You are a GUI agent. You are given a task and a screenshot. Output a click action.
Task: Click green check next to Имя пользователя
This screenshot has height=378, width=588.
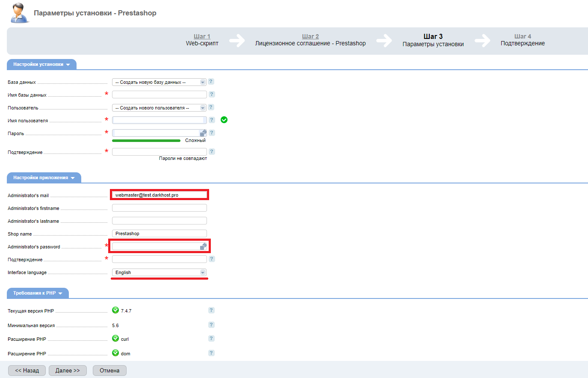tap(224, 120)
